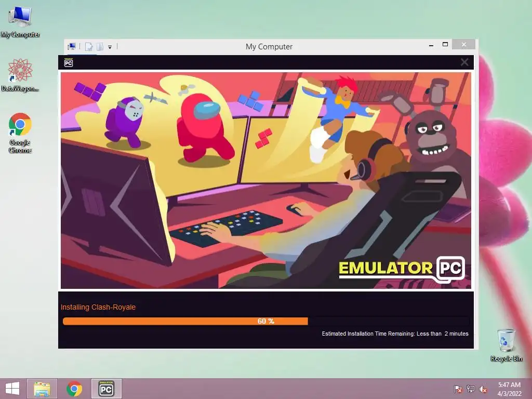Image resolution: width=532 pixels, height=399 pixels.
Task: Maximize the My Computer window
Action: tap(445, 45)
